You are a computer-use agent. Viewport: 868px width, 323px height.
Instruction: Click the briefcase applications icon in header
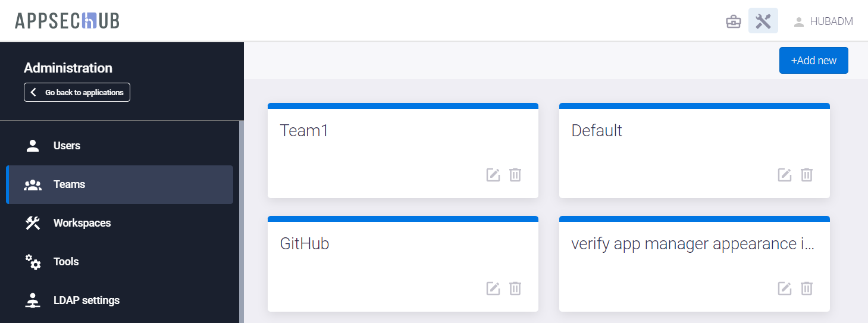point(734,22)
